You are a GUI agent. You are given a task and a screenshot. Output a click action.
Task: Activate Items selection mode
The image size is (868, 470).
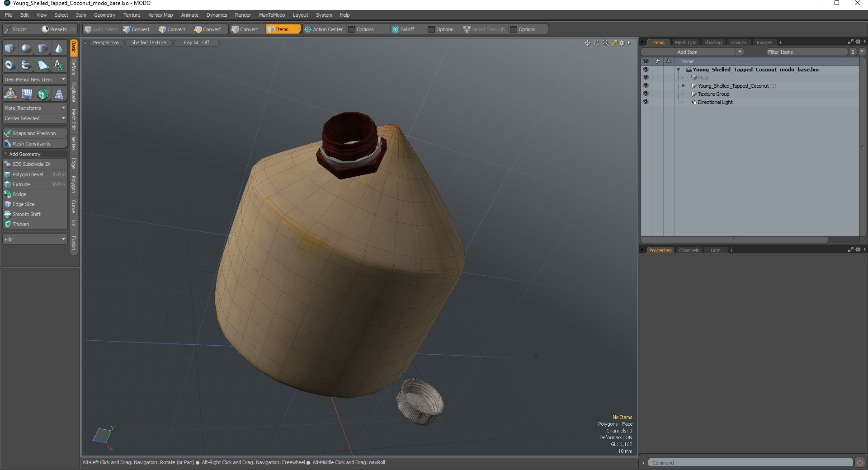[283, 29]
